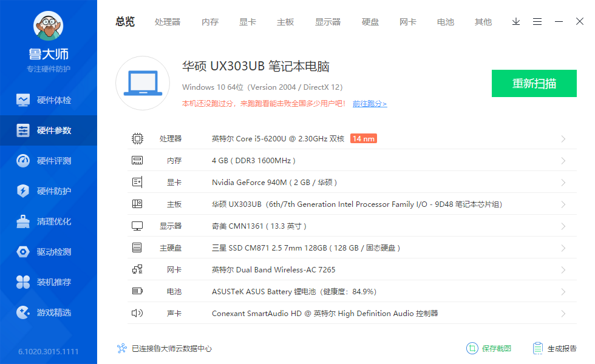595x364 pixels.
Task: Click the Windows 10 64位 version text
Action: (x=262, y=87)
